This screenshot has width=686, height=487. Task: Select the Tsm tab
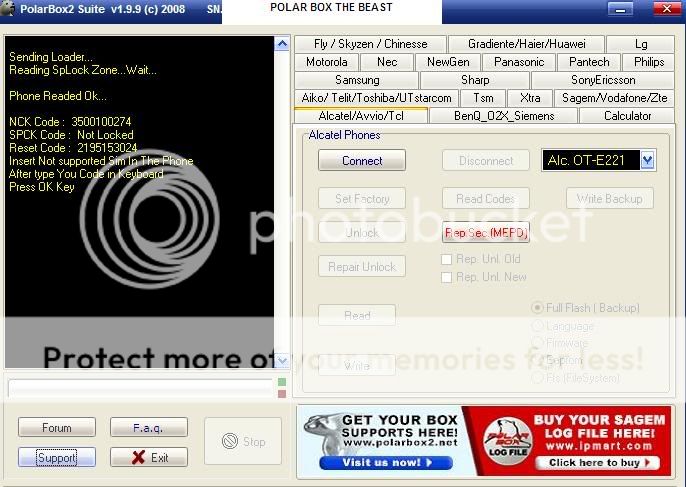[x=483, y=98]
